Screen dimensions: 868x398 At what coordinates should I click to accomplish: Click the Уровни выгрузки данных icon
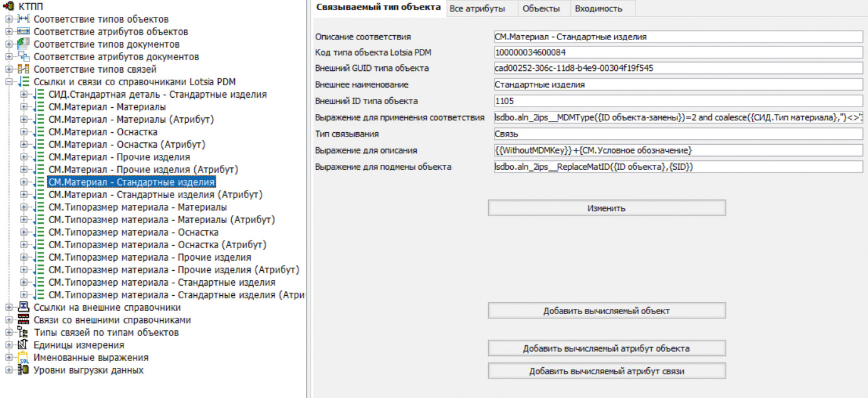(23, 370)
